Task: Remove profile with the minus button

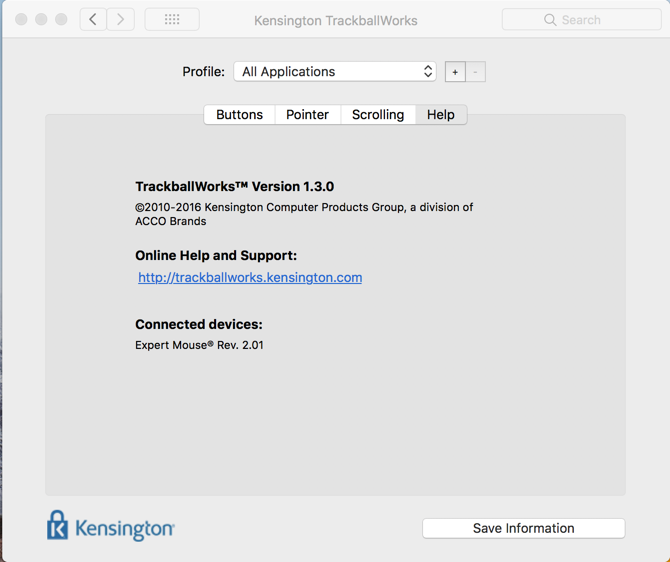Action: pyautogui.click(x=475, y=72)
